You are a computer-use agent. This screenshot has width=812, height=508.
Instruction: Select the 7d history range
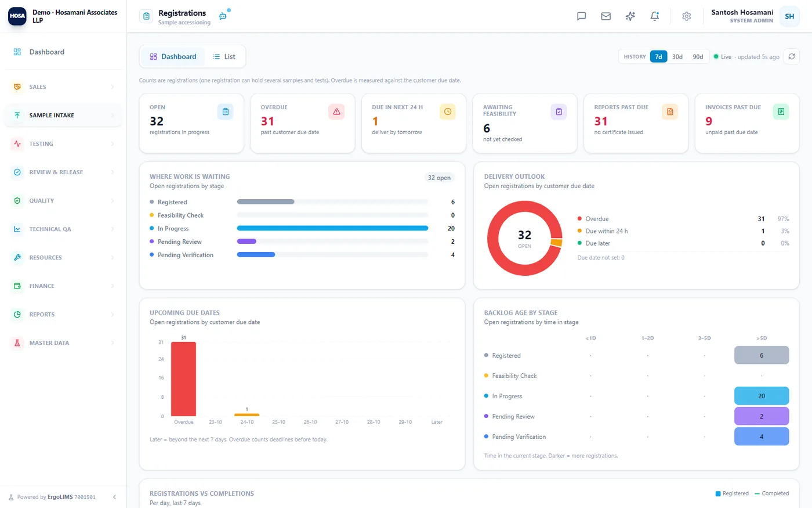pos(658,56)
